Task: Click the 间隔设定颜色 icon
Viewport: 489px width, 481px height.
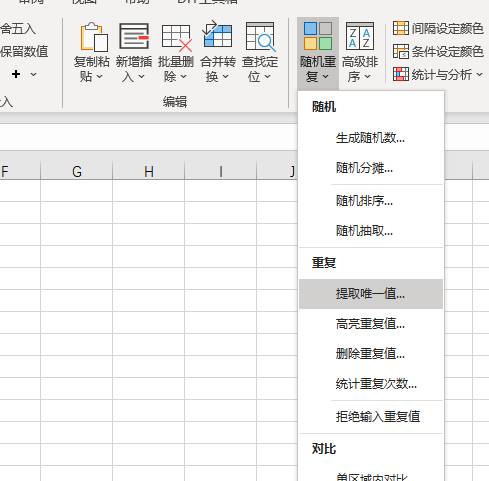Action: 401,28
